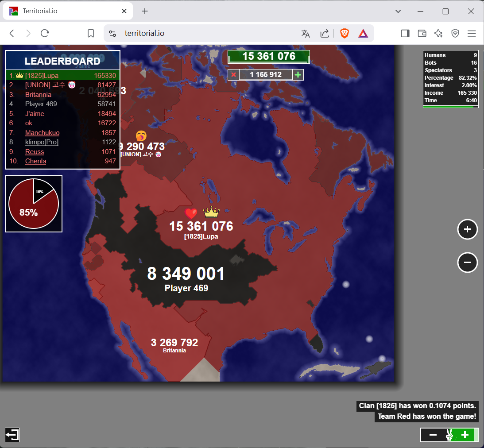Toggle the browser sidebar panel
The image size is (484, 448).
click(x=405, y=33)
